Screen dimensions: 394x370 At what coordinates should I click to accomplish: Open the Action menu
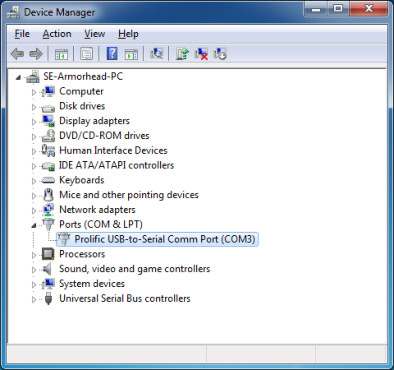(57, 34)
